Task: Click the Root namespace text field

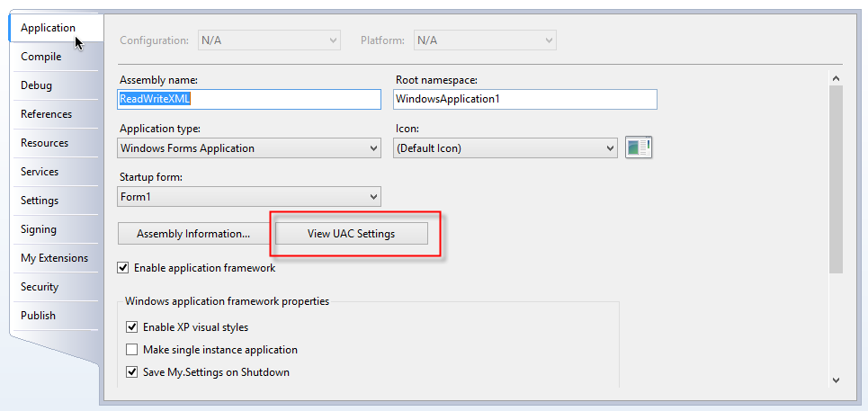Action: click(x=525, y=99)
